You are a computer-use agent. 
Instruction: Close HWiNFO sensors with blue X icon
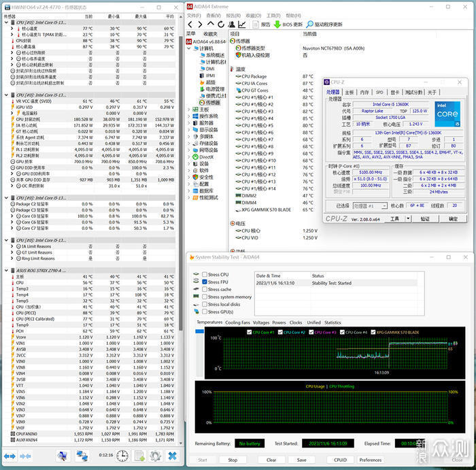click(x=173, y=456)
